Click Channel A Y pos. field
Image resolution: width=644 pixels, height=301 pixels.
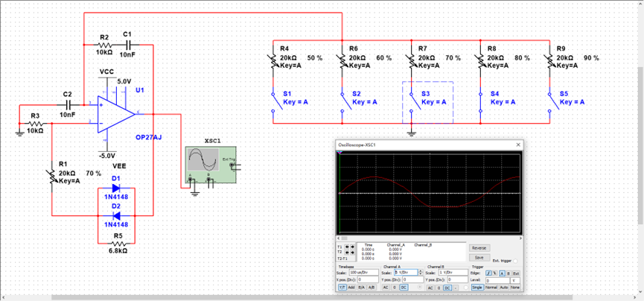pos(413,279)
